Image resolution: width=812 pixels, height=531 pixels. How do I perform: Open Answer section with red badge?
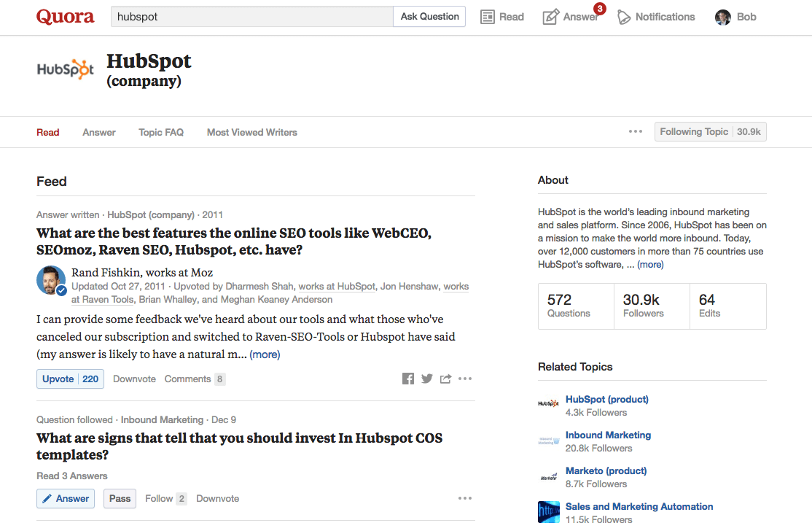(x=573, y=16)
